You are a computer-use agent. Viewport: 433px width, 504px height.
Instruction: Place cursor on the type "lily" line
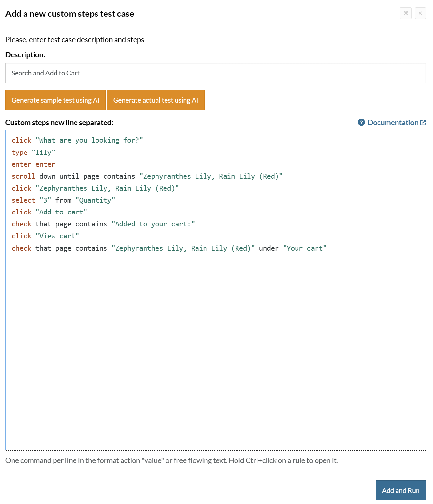coord(34,152)
